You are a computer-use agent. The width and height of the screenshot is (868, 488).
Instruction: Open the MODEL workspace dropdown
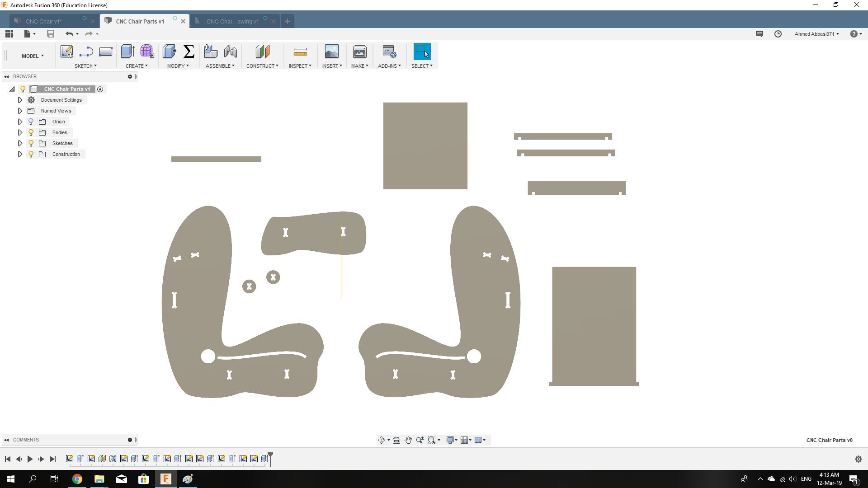tap(33, 56)
